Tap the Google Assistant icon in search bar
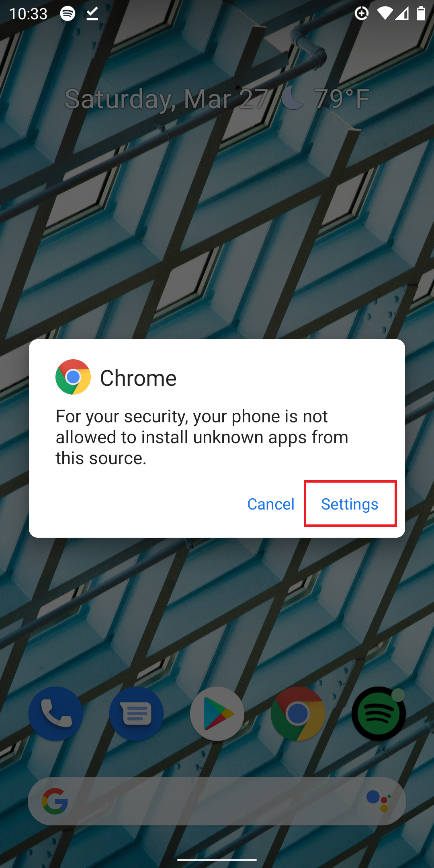The image size is (434, 868). pyautogui.click(x=379, y=801)
